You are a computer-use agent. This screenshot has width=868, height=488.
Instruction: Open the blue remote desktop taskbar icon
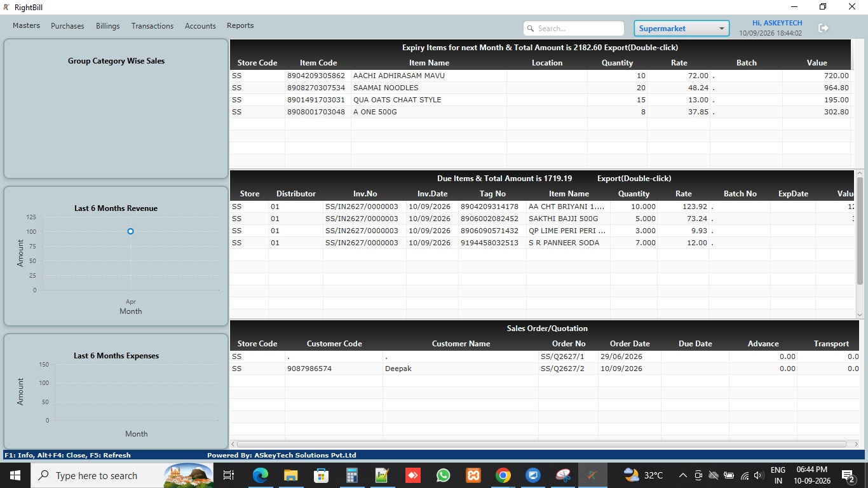click(533, 475)
